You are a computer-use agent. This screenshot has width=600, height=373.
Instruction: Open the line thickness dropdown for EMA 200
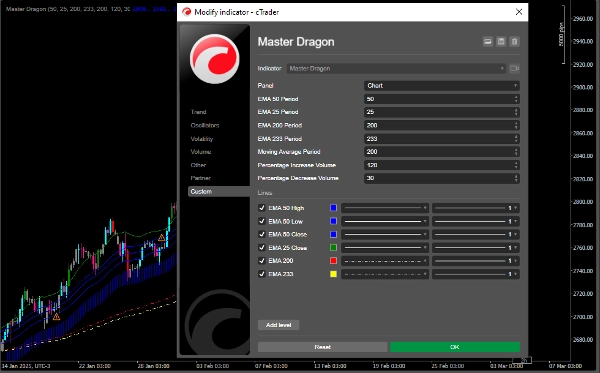[476, 261]
